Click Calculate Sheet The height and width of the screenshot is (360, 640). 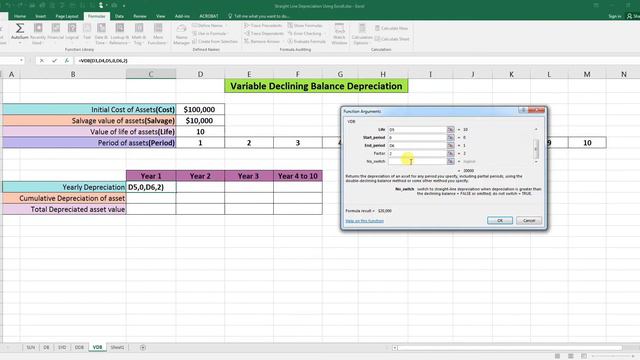(392, 39)
